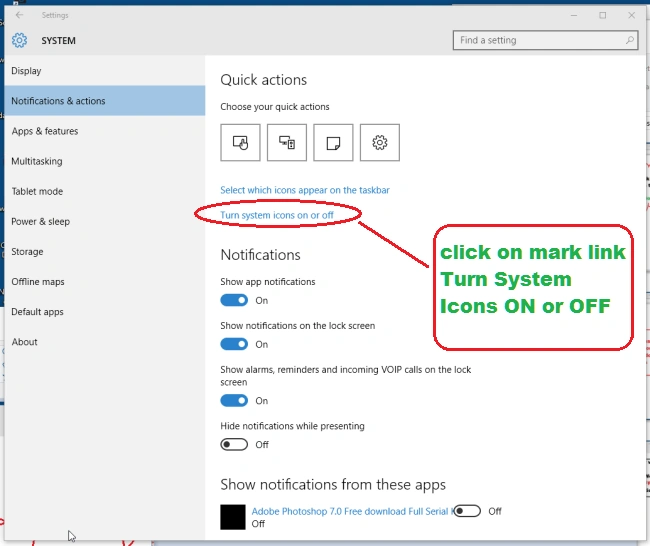Toggle alarms, reminders and VOIP calls switch
The width and height of the screenshot is (650, 546).
[234, 400]
